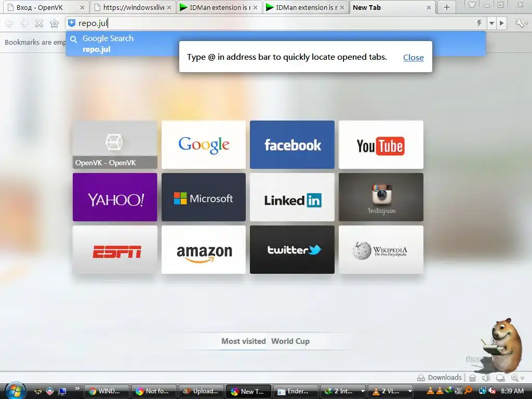Switch to the Ender... taskbar button
This screenshot has height=399, width=532.
[x=296, y=391]
